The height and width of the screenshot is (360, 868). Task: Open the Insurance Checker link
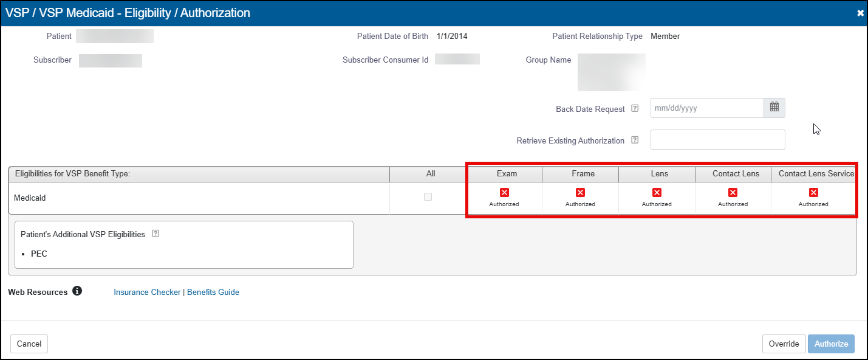click(x=147, y=292)
